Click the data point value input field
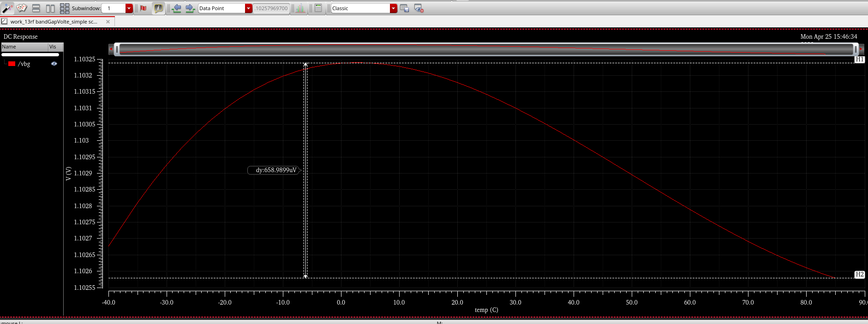Viewport: 868px width, 324px height. tap(271, 8)
